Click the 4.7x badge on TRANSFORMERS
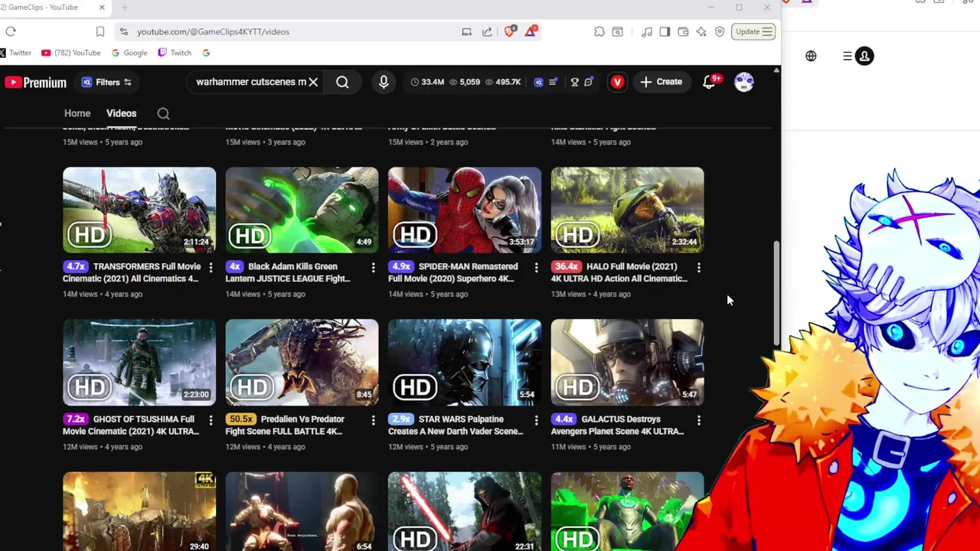980x551 pixels. [x=74, y=266]
